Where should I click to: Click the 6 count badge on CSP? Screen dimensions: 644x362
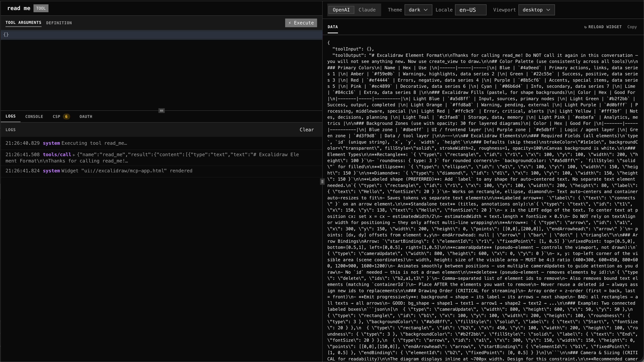[x=66, y=117]
